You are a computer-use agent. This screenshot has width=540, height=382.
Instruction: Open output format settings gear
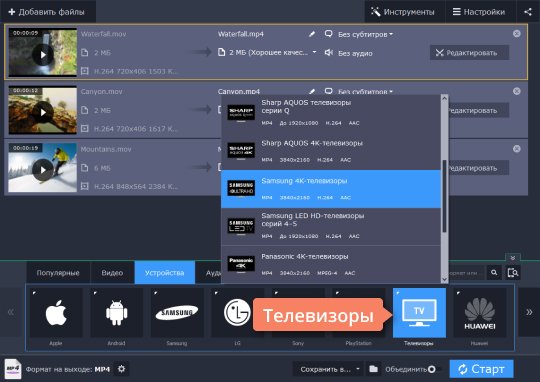point(122,369)
